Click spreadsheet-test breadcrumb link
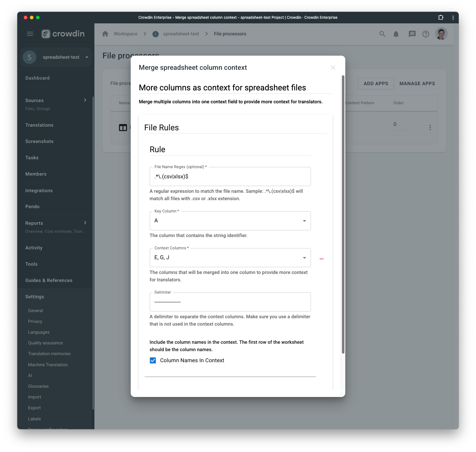The image size is (476, 452). (x=181, y=34)
